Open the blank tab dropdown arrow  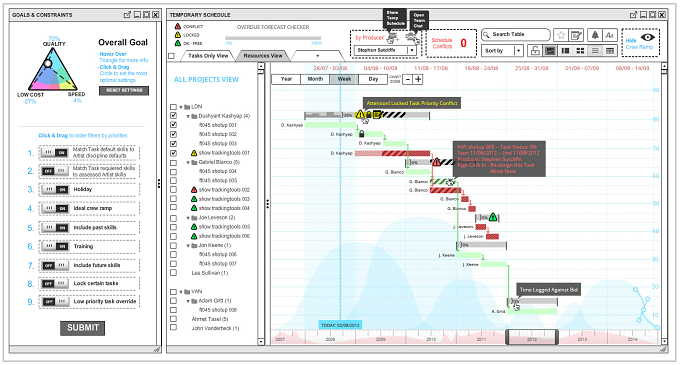point(317,56)
